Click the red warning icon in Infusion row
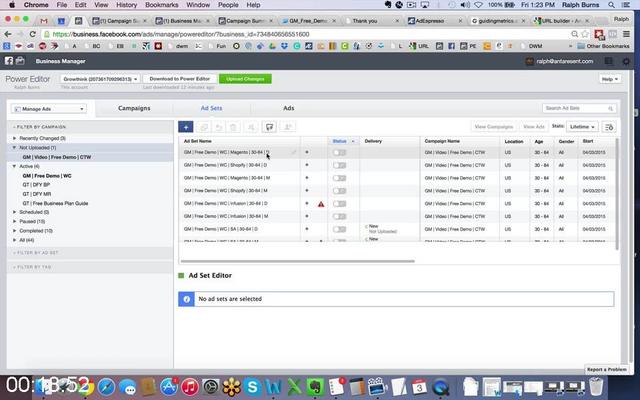The image size is (640, 400). point(321,204)
